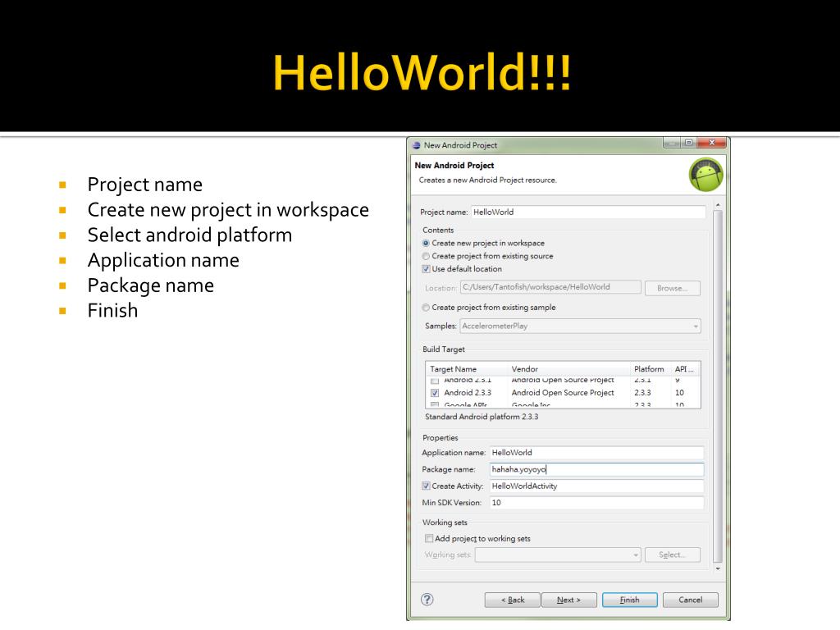The image size is (840, 630).
Task: Close the New Android Project window
Action: (x=711, y=143)
